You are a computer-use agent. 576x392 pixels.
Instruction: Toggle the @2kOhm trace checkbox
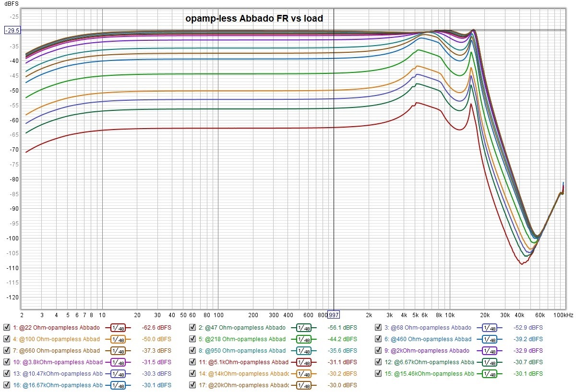378,351
